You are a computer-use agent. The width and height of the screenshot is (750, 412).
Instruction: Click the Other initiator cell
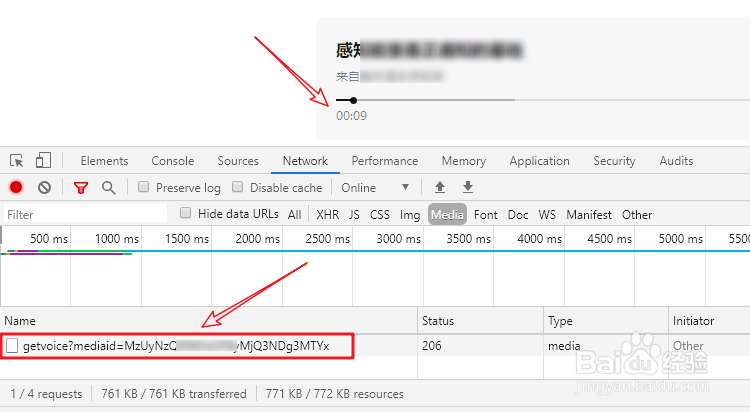pyautogui.click(x=688, y=345)
